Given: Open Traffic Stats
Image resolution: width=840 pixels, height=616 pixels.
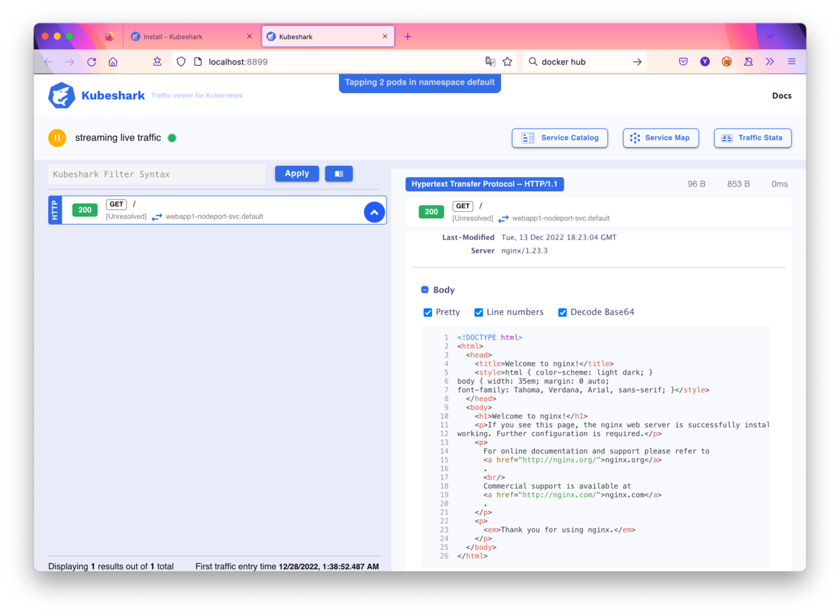Looking at the screenshot, I should [752, 138].
